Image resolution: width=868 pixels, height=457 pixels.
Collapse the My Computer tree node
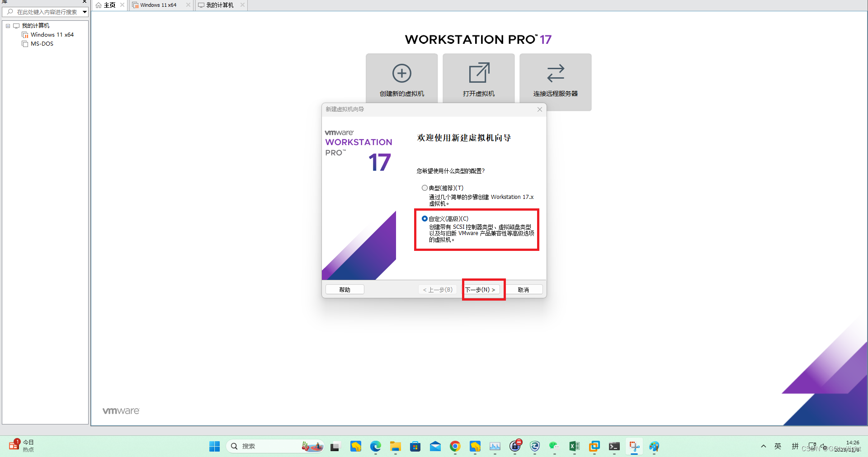[8, 26]
